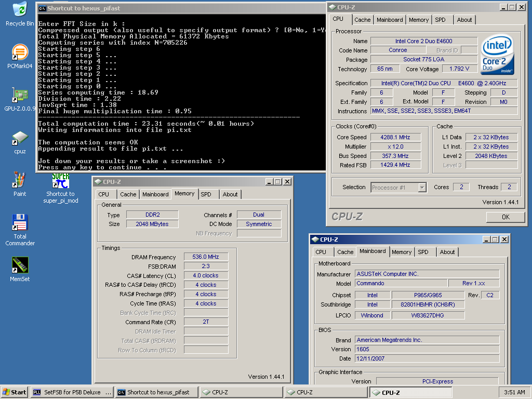Click the console icon in hexus_pifast title bar

click(x=42, y=8)
